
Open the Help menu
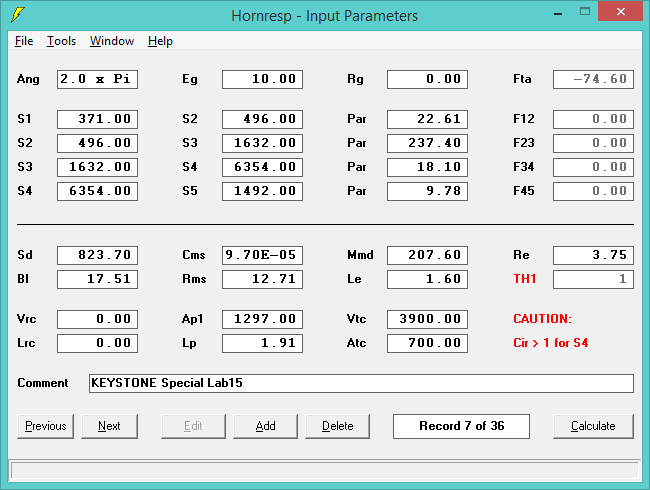(x=160, y=41)
